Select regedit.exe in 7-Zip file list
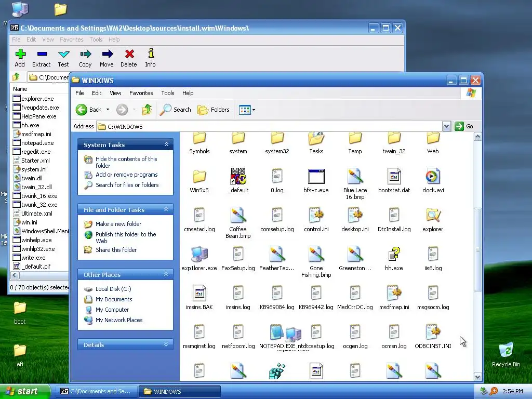532x399 pixels. coord(32,152)
